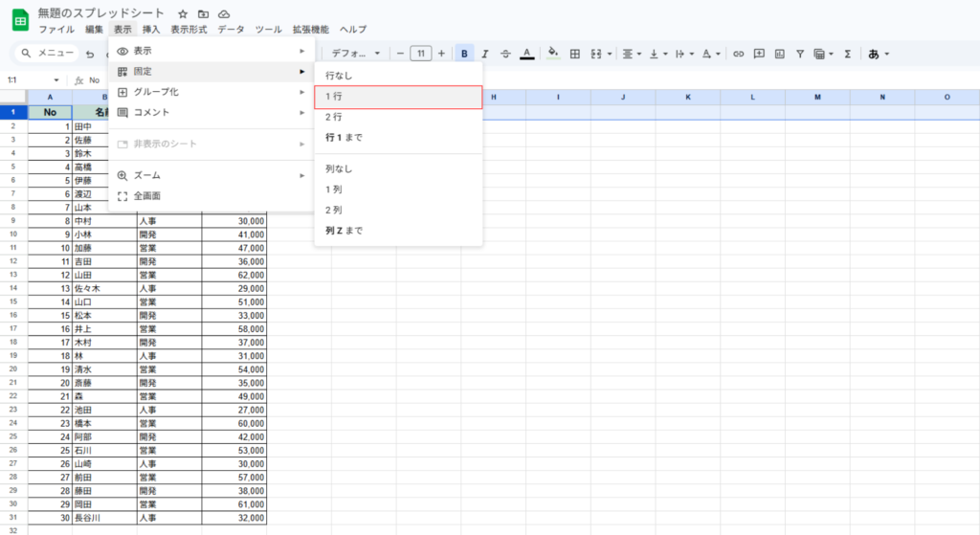
Task: Click the cloud save status icon
Action: point(224,14)
